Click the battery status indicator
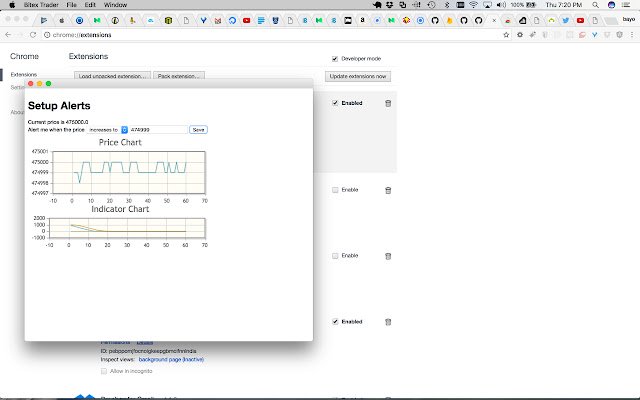Image resolution: width=640 pixels, height=400 pixels. (x=523, y=5)
